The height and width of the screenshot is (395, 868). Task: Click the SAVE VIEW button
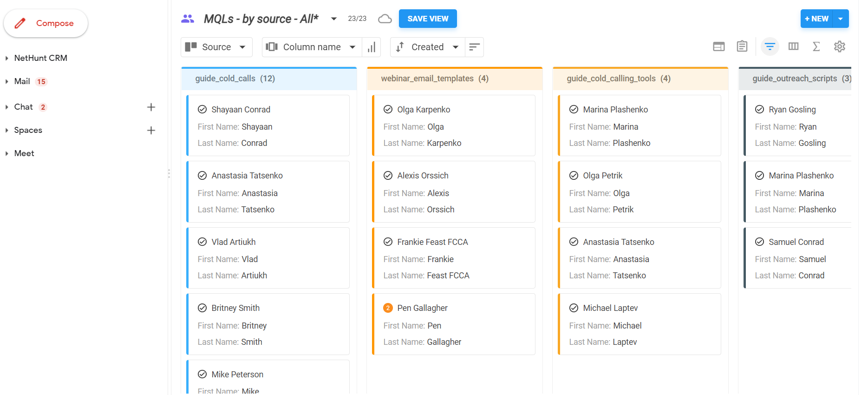(x=428, y=19)
